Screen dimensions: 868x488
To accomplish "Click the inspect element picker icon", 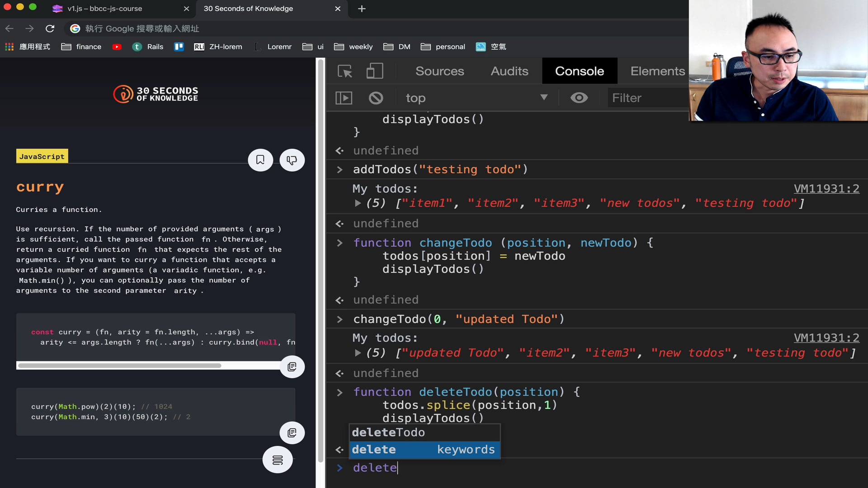I will (345, 71).
